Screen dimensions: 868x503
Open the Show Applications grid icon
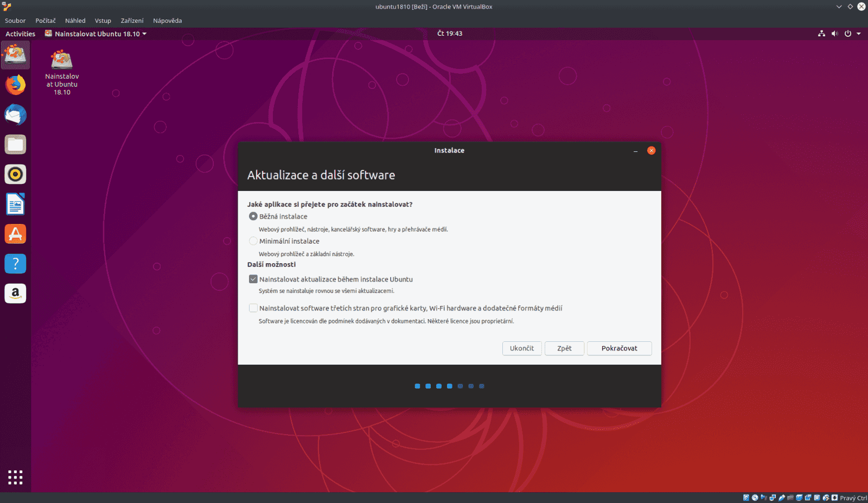coord(15,477)
